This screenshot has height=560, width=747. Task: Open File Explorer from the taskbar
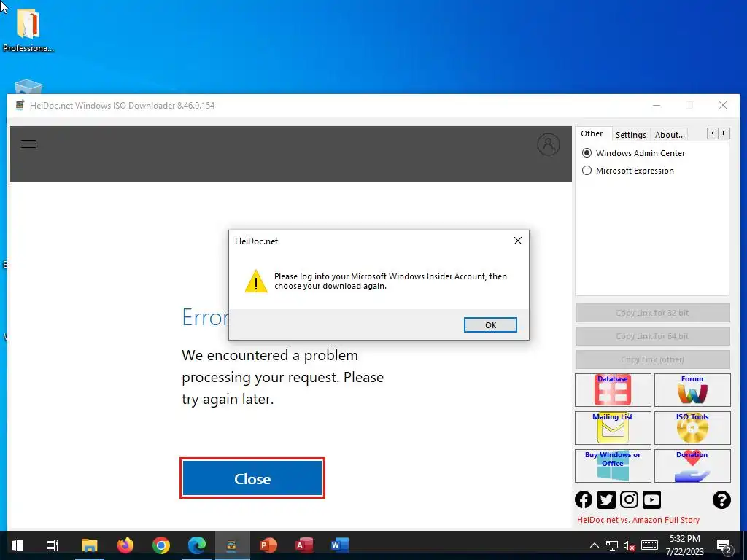point(89,545)
